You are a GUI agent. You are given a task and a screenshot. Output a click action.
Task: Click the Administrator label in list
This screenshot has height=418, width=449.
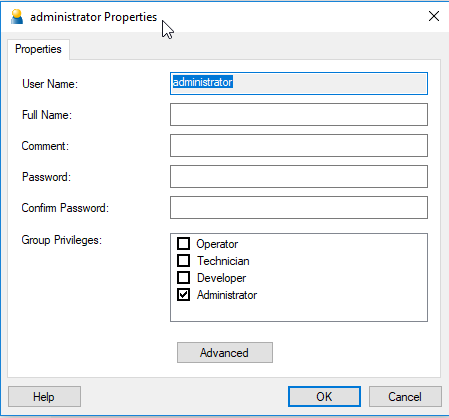click(227, 295)
